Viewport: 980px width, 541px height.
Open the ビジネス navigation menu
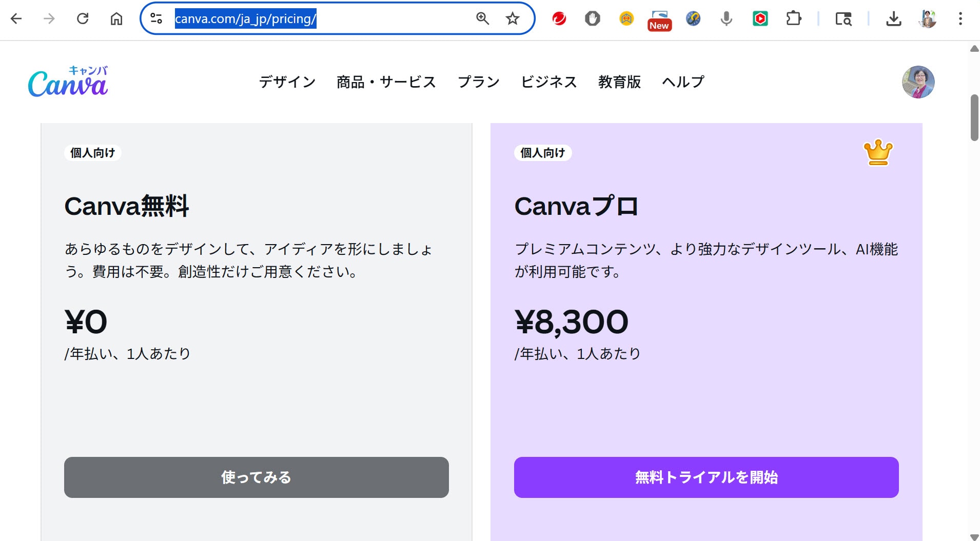pyautogui.click(x=548, y=82)
